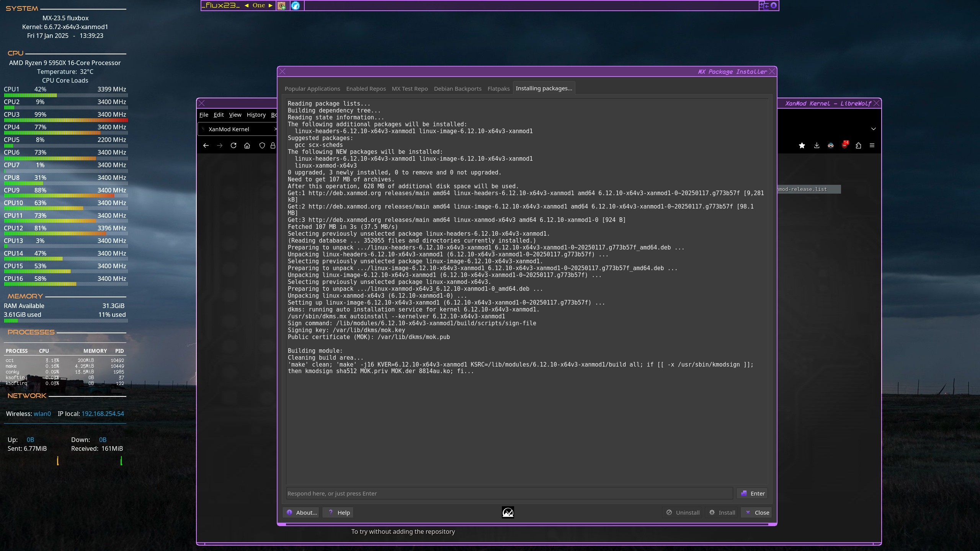This screenshot has width=980, height=551.
Task: Click 'Fetched 107 MB in 3s' line
Action: pyautogui.click(x=343, y=227)
